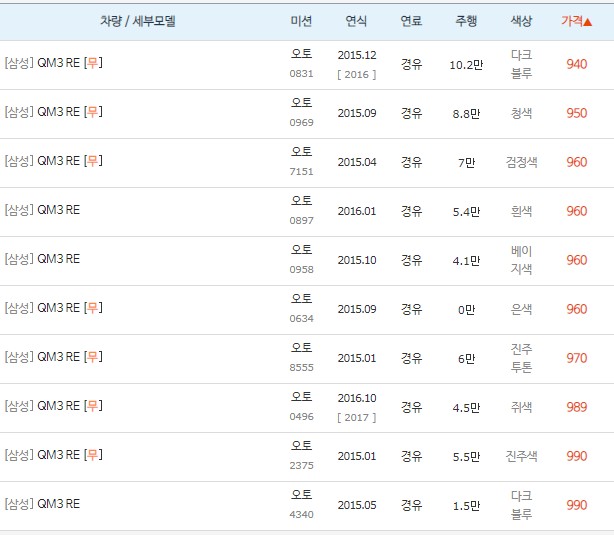The image size is (614, 535).
Task: Click the 2015.05 model year cell
Action: tap(357, 504)
